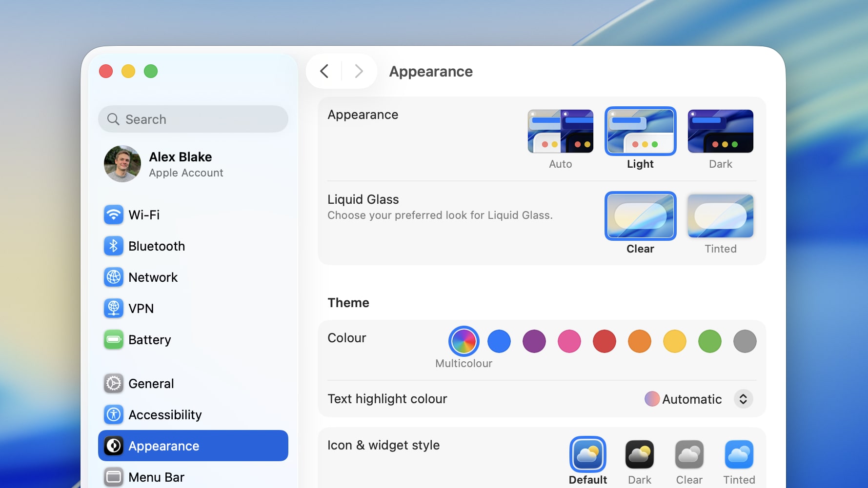This screenshot has width=868, height=488.
Task: Open Menu Bar settings
Action: pyautogui.click(x=156, y=477)
